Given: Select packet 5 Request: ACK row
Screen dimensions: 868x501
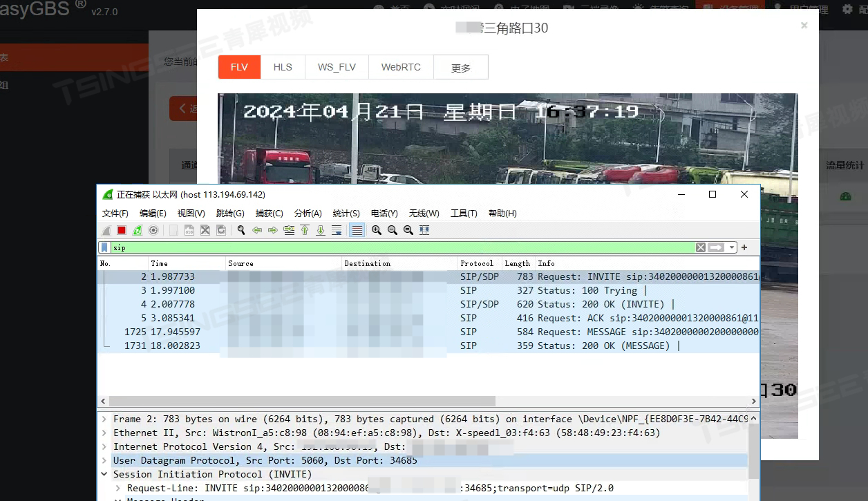Looking at the screenshot, I should [x=428, y=318].
